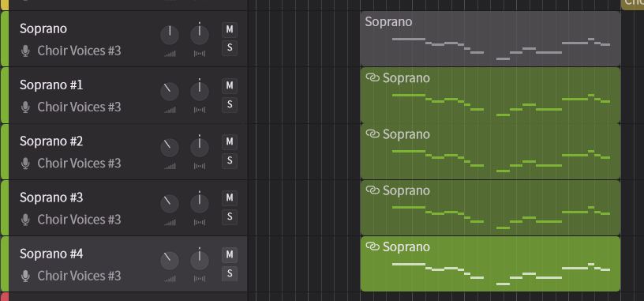Screen dimensions: 644x301
Task: Select the Soprano #4 track name
Action: (51, 254)
